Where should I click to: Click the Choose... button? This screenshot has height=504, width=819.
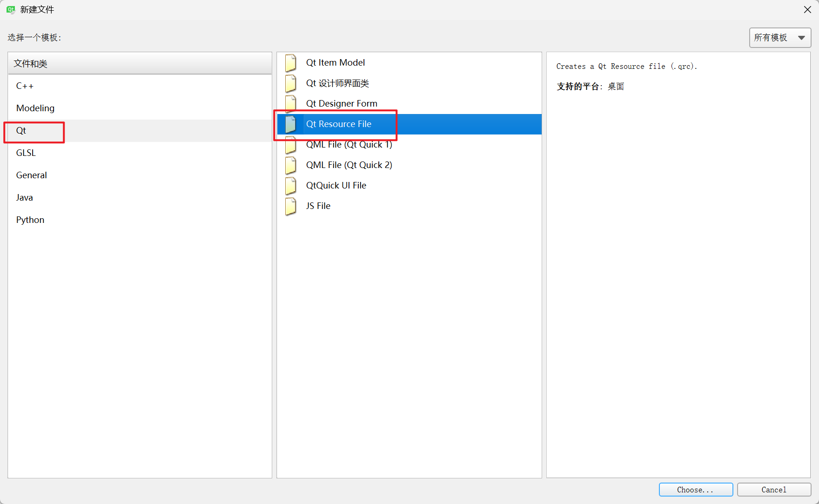(x=696, y=490)
